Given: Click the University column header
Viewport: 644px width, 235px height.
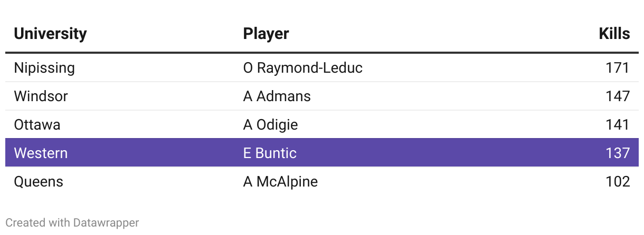Looking at the screenshot, I should coord(50,34).
